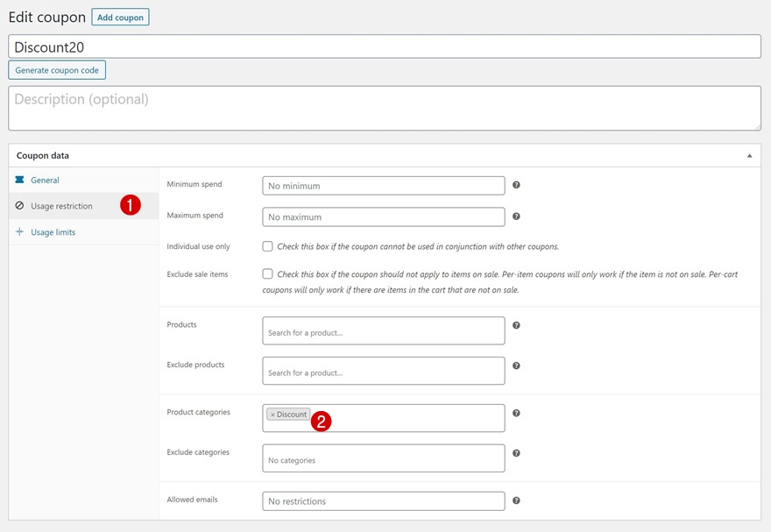This screenshot has width=771, height=532.
Task: Open the Usage limits tab
Action: point(53,232)
